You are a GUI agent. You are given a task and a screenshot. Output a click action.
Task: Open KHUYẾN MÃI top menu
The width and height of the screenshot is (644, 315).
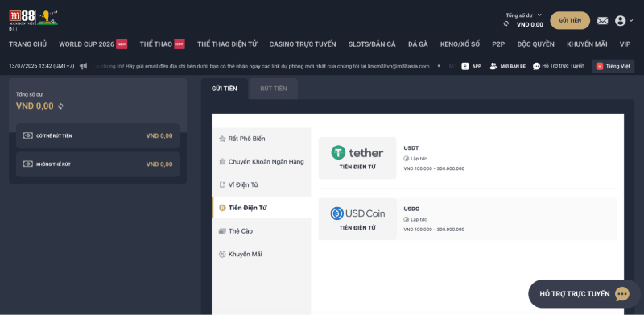coord(588,44)
